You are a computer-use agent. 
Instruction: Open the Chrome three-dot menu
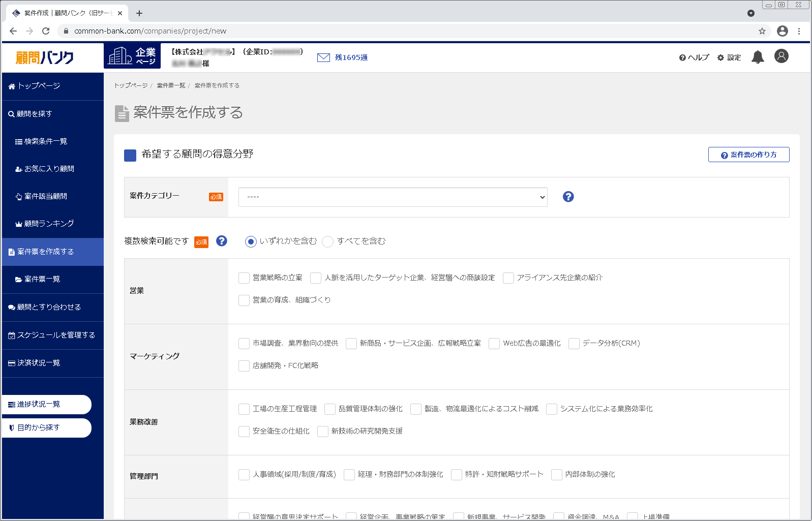(x=799, y=31)
